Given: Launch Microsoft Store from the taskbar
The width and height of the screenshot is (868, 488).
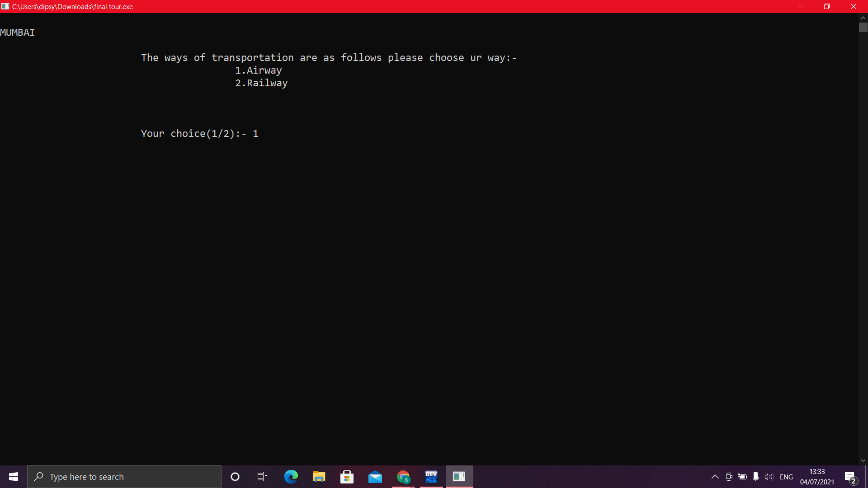Looking at the screenshot, I should tap(347, 477).
